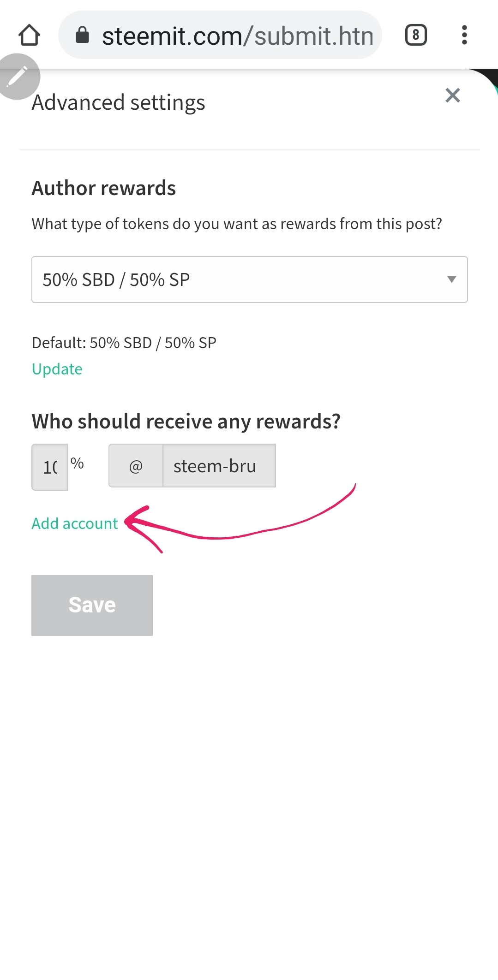498x980 pixels.
Task: Tap the browser home icon
Action: [30, 35]
